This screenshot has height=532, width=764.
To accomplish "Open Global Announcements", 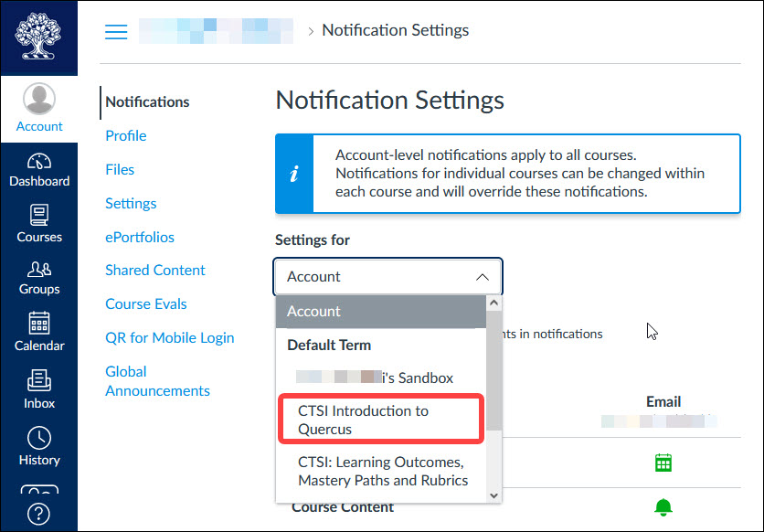I will click(157, 381).
